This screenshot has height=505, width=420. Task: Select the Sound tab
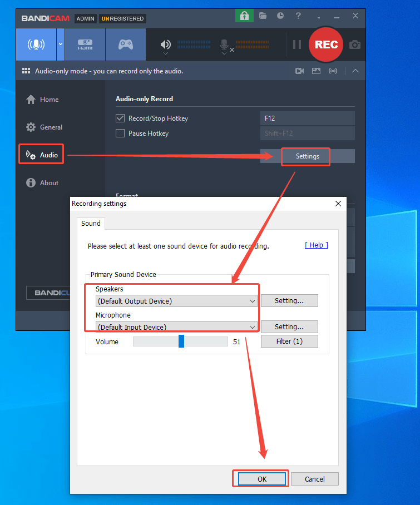tap(91, 223)
